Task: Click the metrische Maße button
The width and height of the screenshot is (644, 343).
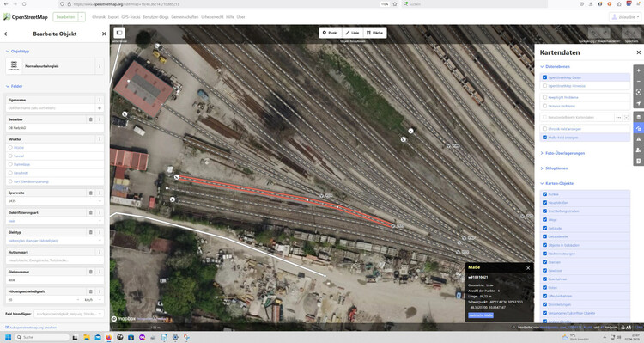Action: point(481,315)
